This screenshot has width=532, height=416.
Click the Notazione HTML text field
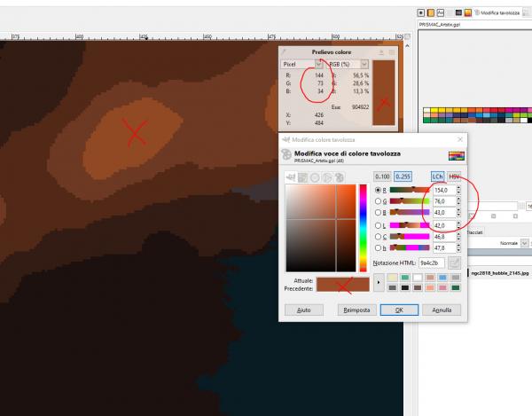click(432, 263)
